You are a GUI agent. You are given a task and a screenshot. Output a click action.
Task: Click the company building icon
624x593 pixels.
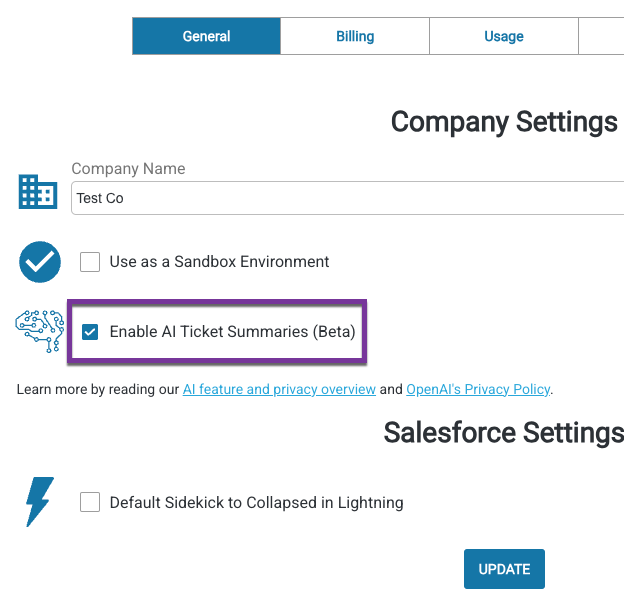point(38,191)
